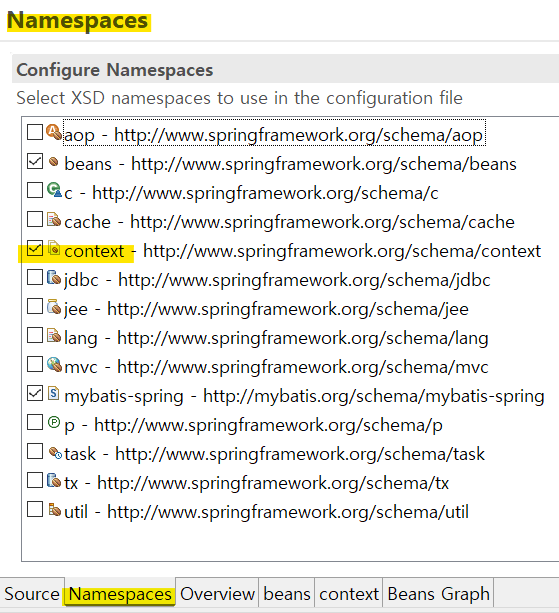The height and width of the screenshot is (613, 559).
Task: Select the jdbc schema URL row
Action: (x=277, y=280)
